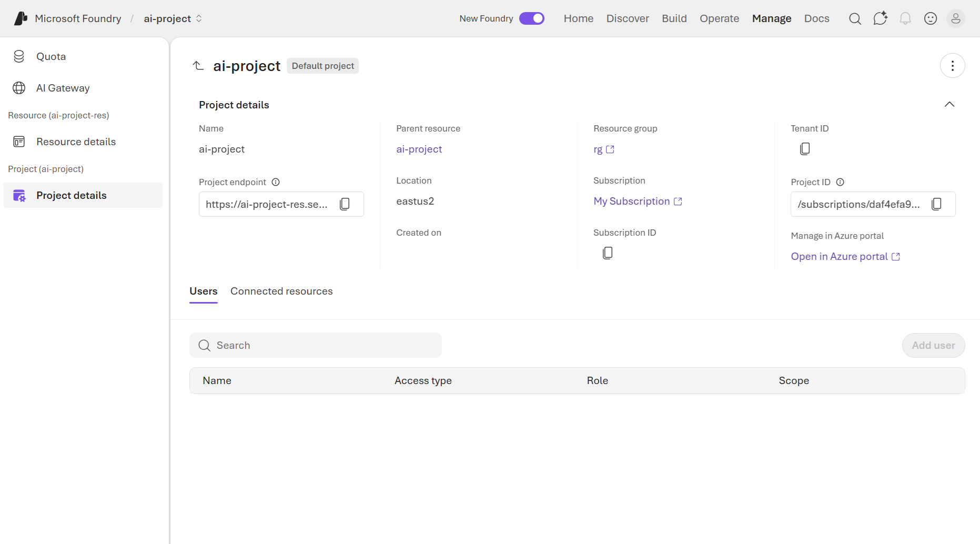Select Project details in the sidebar

[x=83, y=195]
